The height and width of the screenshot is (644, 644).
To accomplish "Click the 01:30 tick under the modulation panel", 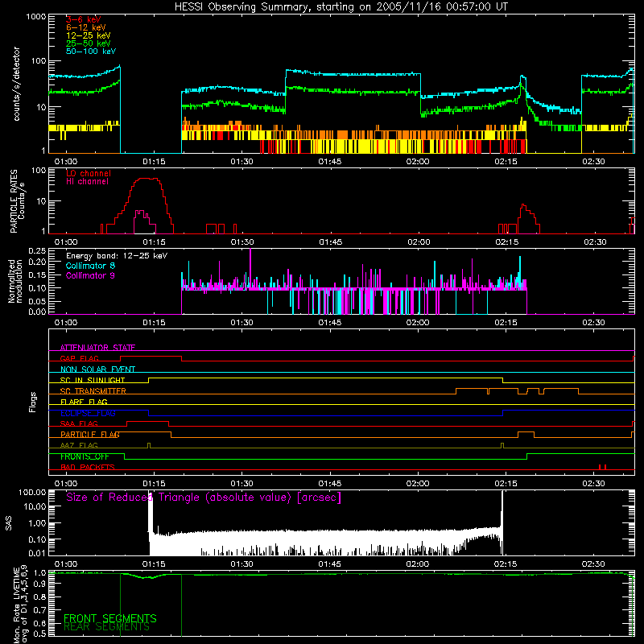I will click(242, 323).
